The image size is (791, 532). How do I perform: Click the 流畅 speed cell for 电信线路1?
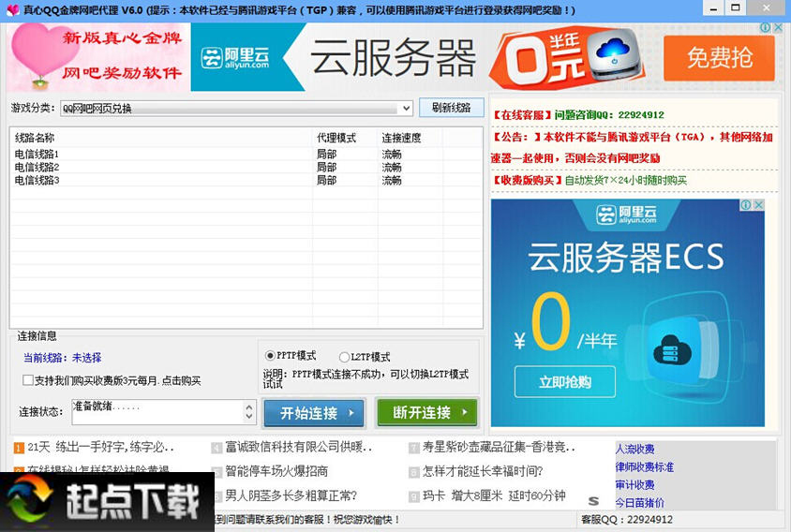pos(392,154)
